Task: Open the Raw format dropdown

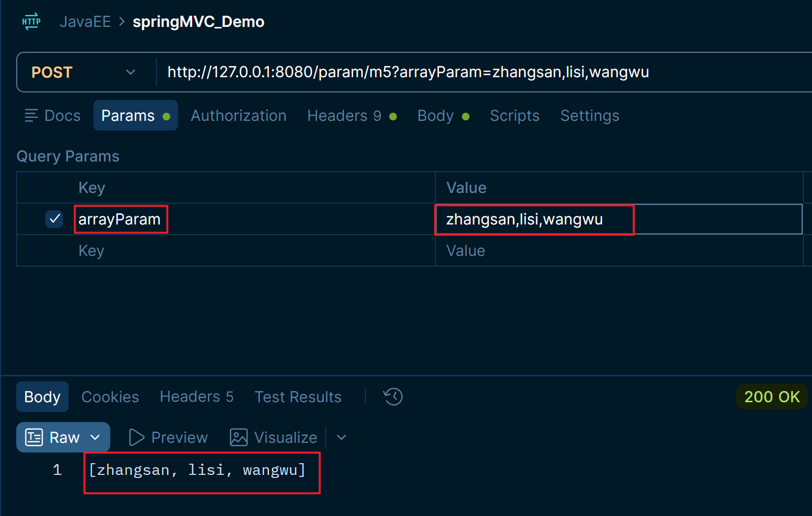Action: [63, 437]
